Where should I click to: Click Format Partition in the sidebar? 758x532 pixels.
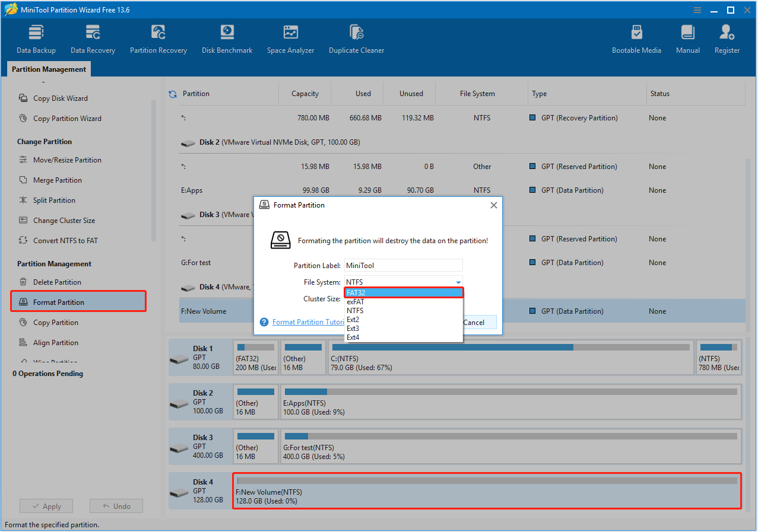point(78,302)
